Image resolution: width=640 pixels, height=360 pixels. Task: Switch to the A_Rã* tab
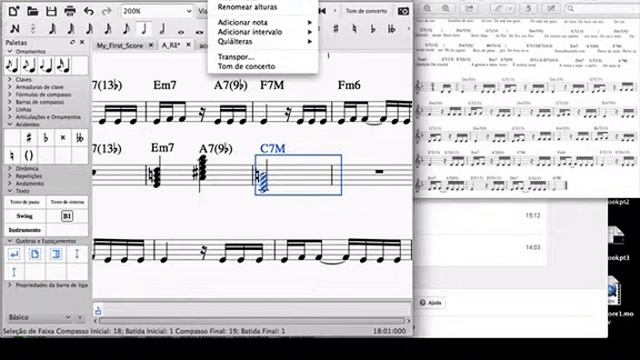tap(171, 45)
